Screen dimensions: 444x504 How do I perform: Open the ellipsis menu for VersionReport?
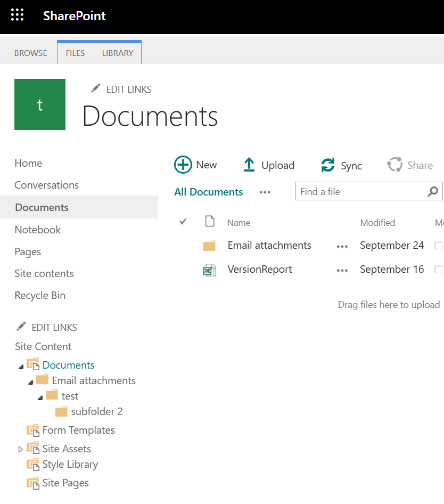tap(342, 271)
